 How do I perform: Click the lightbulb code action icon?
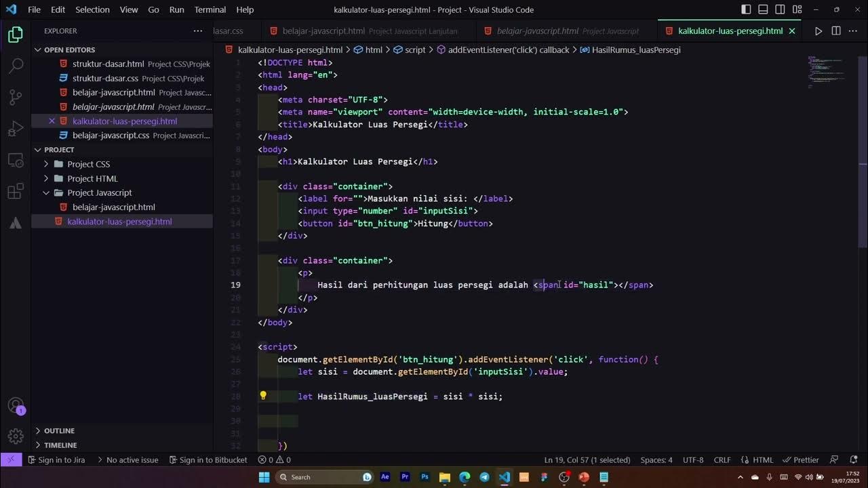(x=263, y=396)
